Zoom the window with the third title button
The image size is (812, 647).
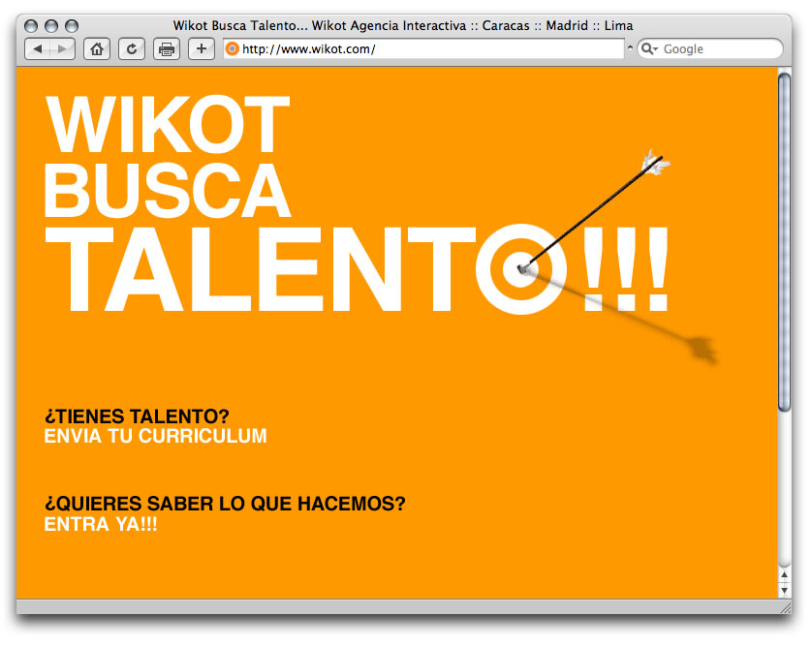[72, 26]
